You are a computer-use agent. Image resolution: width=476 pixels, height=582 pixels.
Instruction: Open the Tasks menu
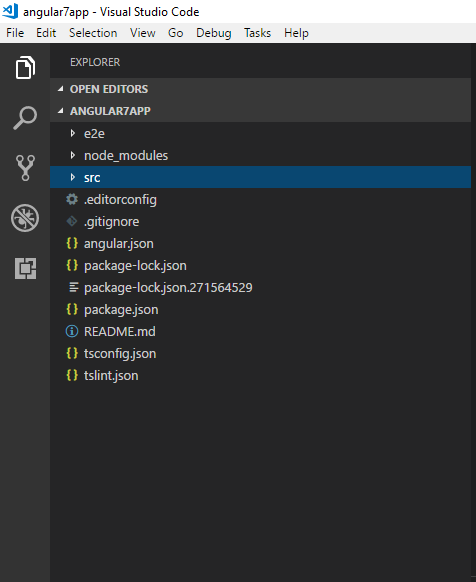[257, 33]
